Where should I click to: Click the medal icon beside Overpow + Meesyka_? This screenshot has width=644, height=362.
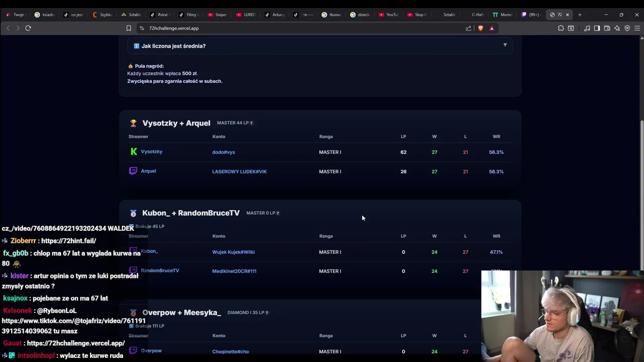(133, 313)
